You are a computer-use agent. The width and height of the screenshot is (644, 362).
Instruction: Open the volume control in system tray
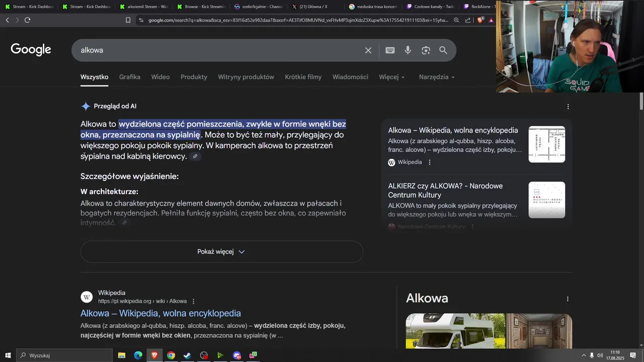coord(600,355)
